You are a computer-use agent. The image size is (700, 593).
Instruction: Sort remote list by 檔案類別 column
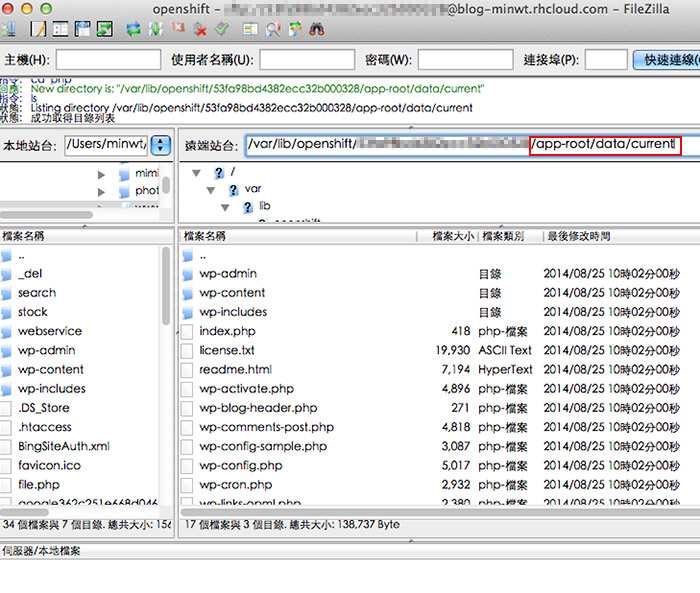[x=511, y=236]
